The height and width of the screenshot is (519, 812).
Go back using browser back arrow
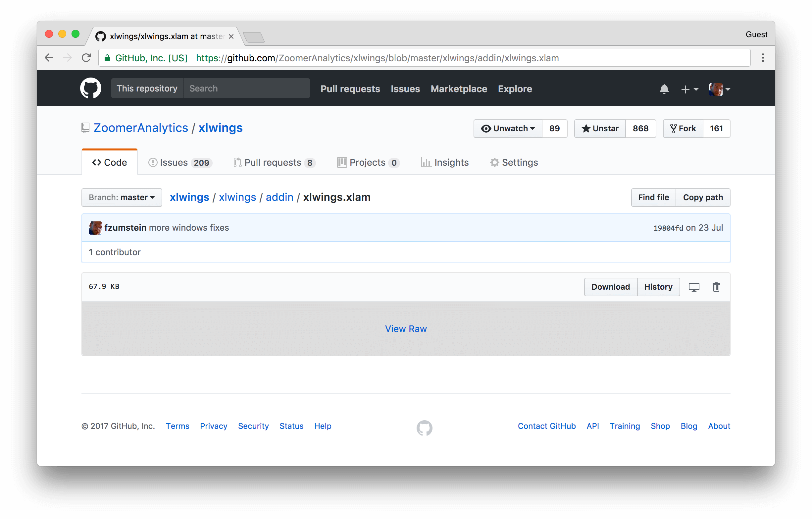49,58
